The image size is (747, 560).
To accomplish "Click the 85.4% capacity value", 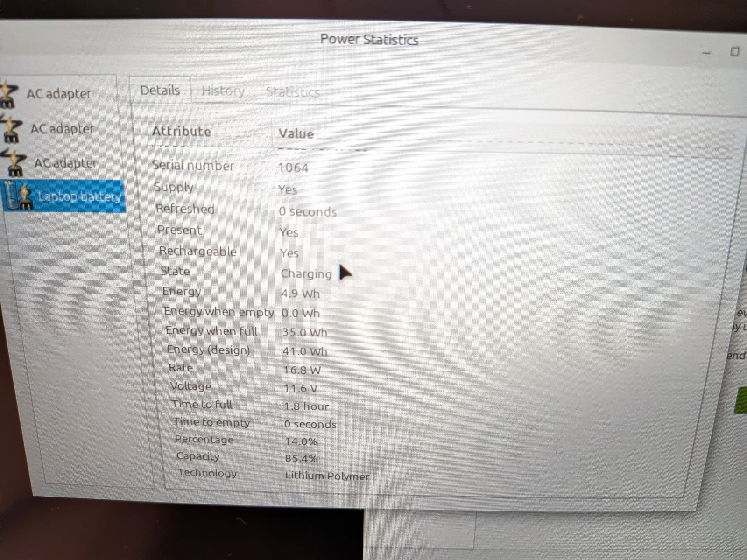I will click(x=301, y=458).
